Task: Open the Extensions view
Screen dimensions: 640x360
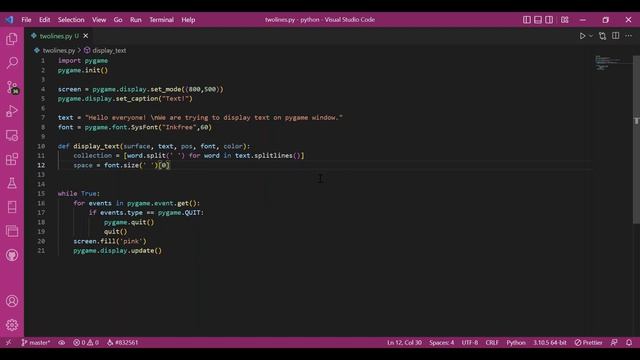Action: click(x=12, y=159)
